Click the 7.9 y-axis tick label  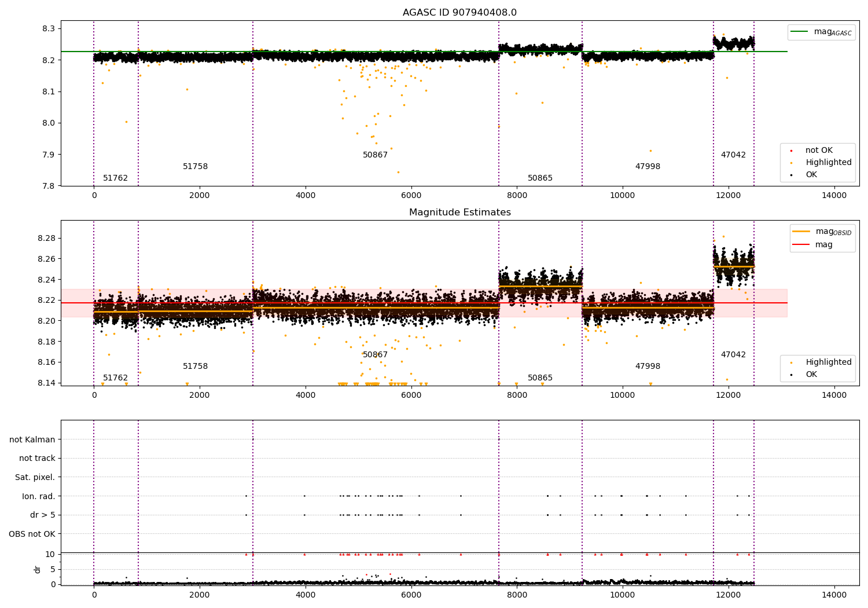click(x=49, y=155)
